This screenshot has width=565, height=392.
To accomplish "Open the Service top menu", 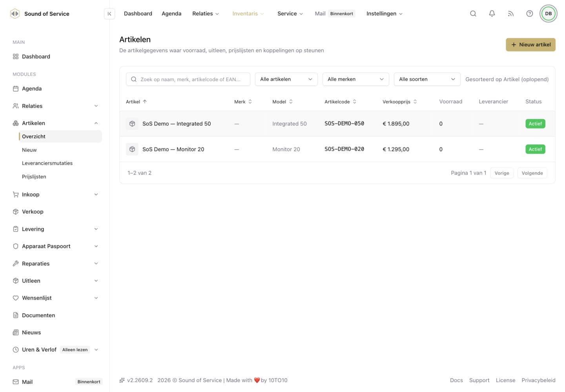I will pyautogui.click(x=290, y=14).
